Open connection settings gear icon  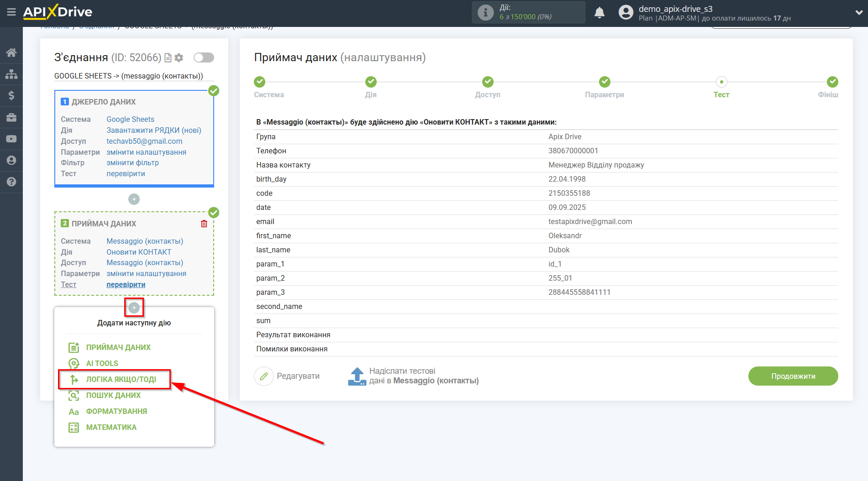tap(179, 58)
